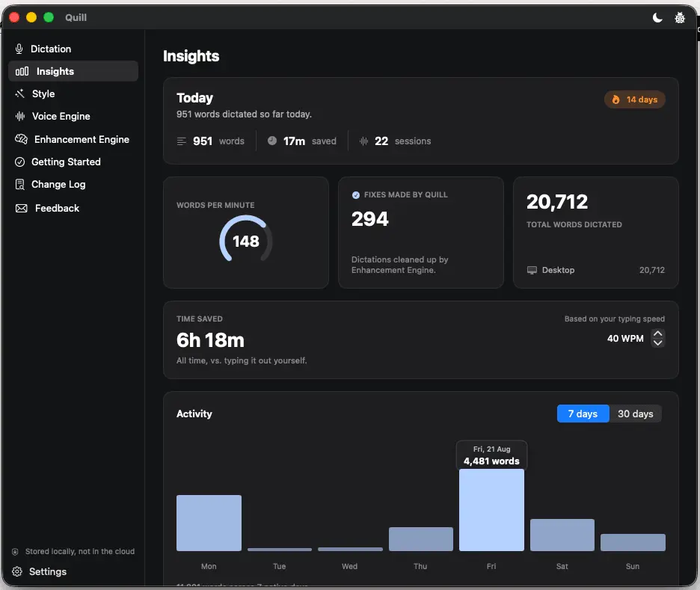
Task: Select the Friday activity bar
Action: point(491,510)
